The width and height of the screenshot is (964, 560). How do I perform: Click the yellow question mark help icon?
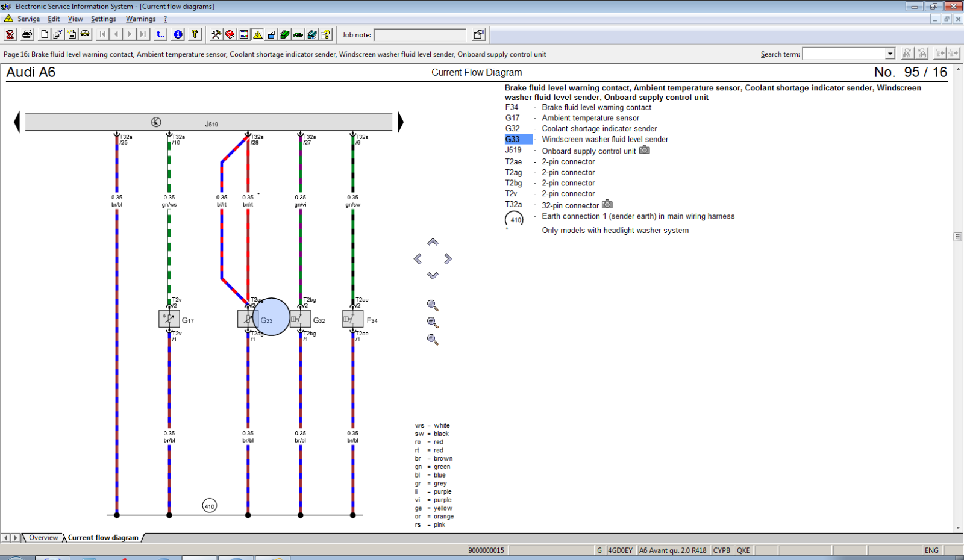click(x=195, y=34)
